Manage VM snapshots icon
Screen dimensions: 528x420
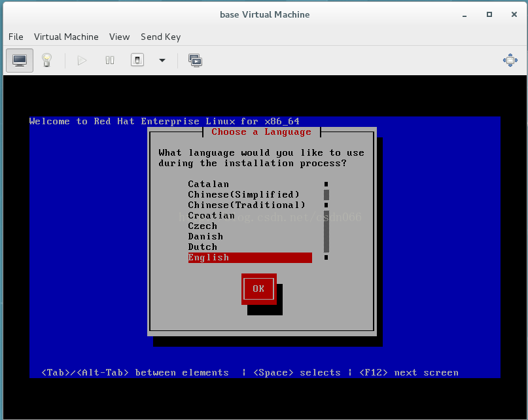coord(196,61)
